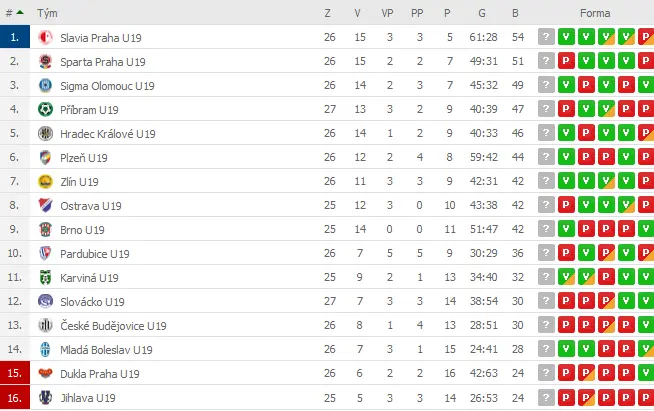The image size is (654, 411).
Task: Click the Zlín U19 yellow logo
Action: pyautogui.click(x=45, y=182)
